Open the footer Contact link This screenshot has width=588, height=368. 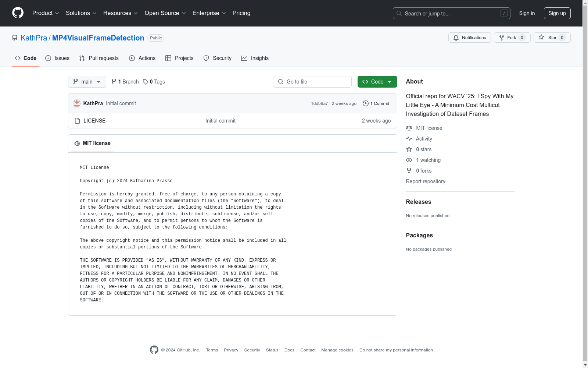pyautogui.click(x=308, y=350)
